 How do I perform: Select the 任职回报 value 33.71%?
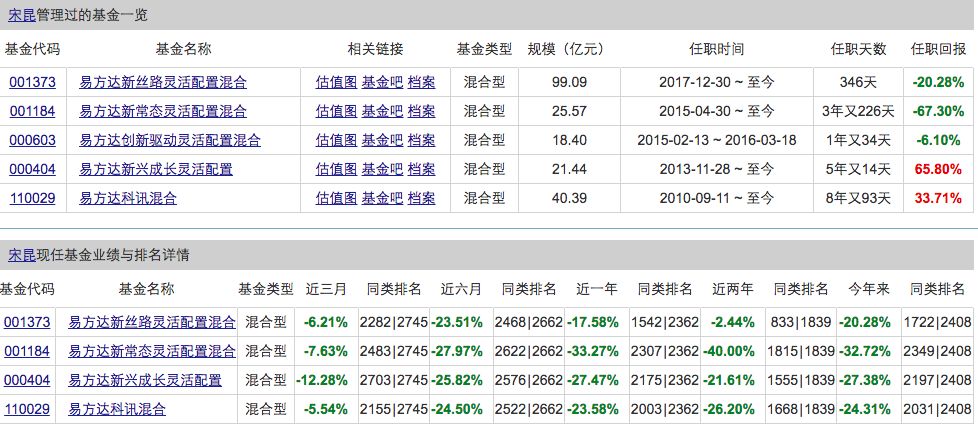938,198
